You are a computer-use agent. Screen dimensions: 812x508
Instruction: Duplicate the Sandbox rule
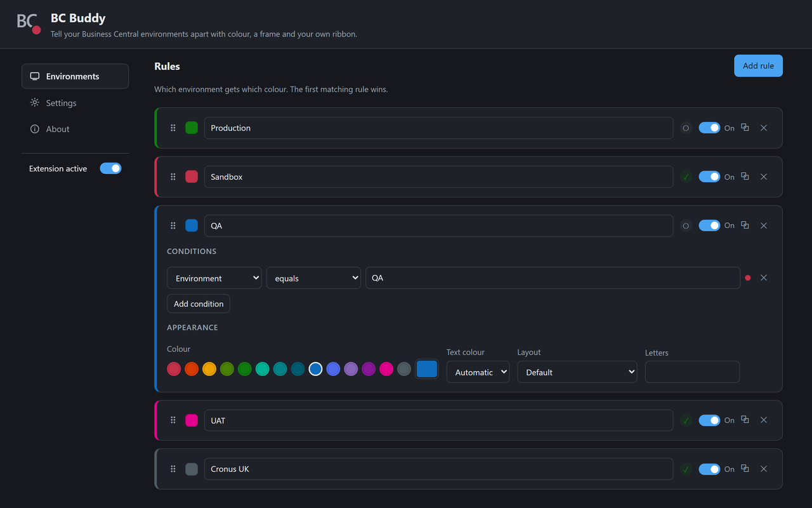pos(745,177)
